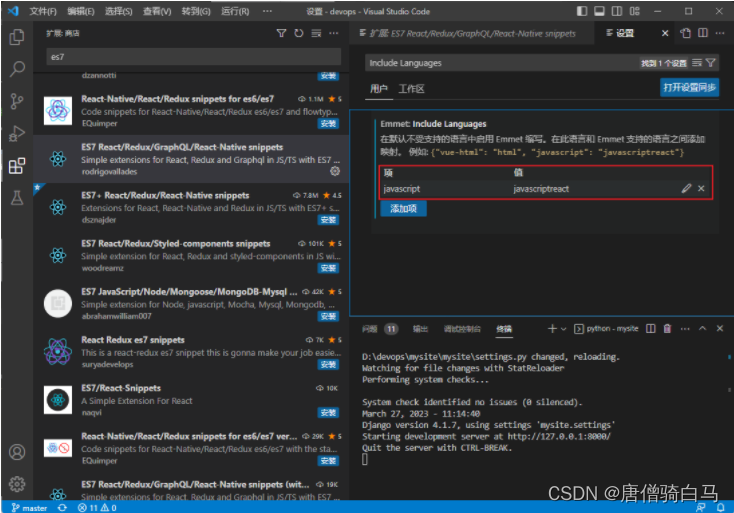This screenshot has width=734, height=513.
Task: Install ES7 React/Redux/Styled-components snippets
Action: coord(328,268)
